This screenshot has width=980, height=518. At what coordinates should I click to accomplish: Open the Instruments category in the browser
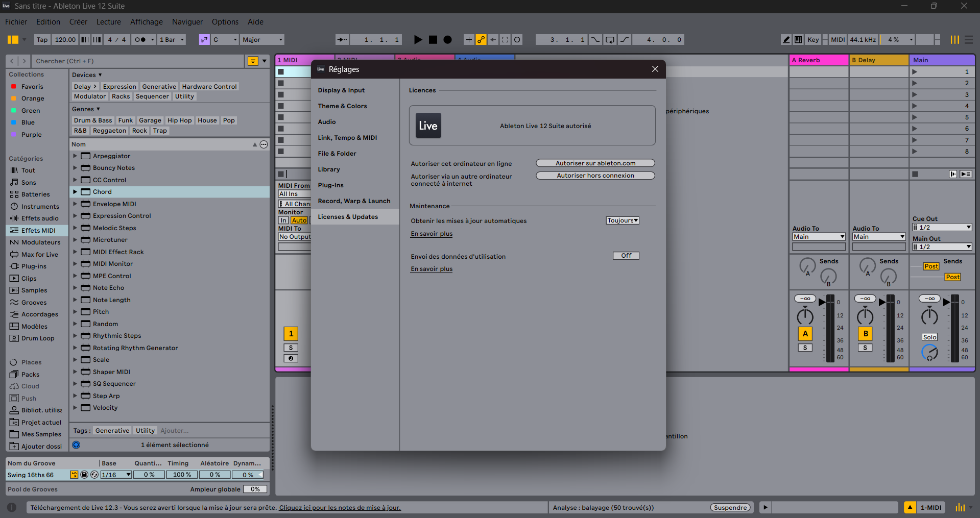(37, 206)
